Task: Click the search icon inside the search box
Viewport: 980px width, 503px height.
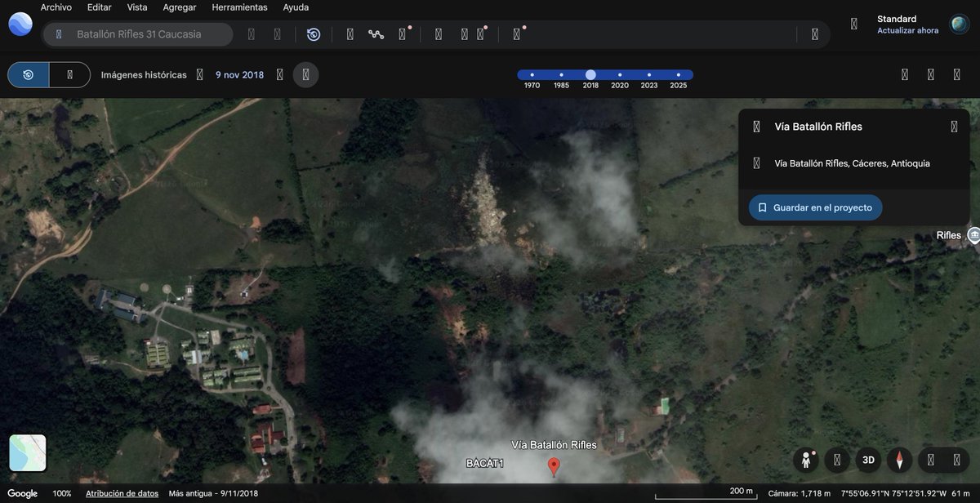Action: tap(59, 34)
